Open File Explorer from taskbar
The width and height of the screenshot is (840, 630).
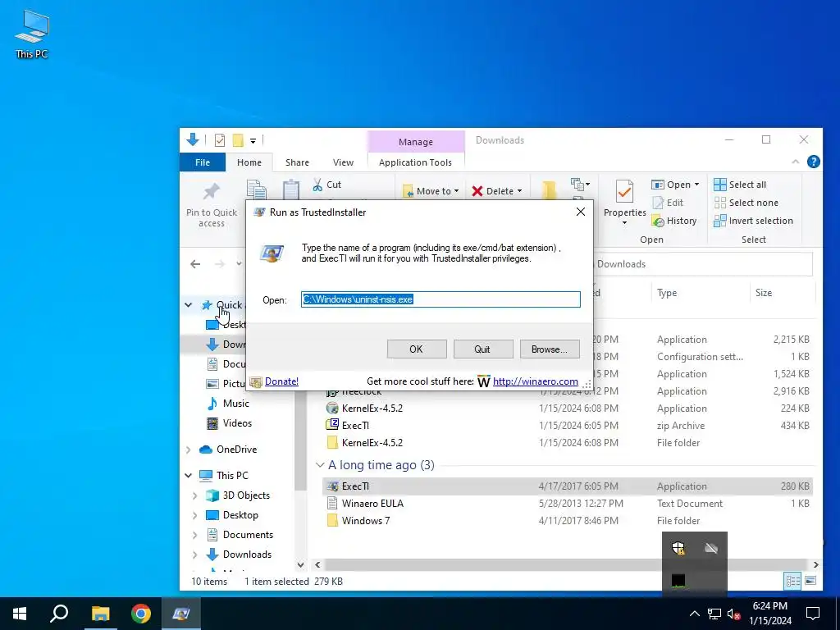100,614
